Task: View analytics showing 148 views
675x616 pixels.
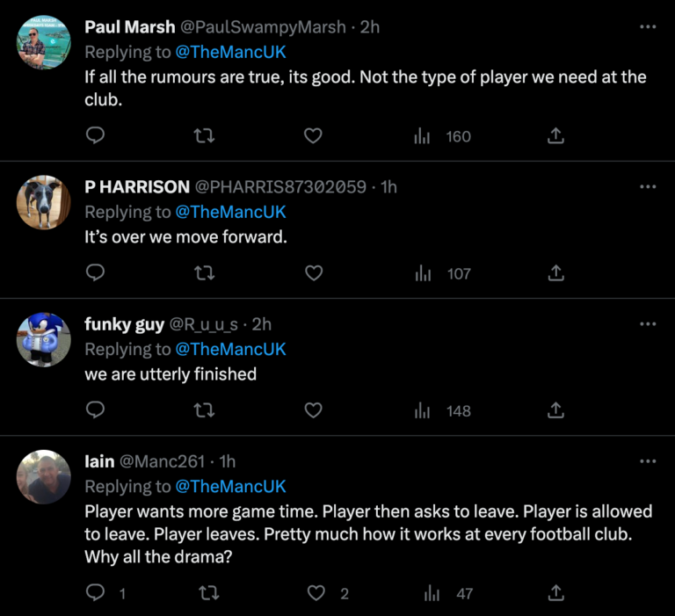Action: [x=443, y=410]
